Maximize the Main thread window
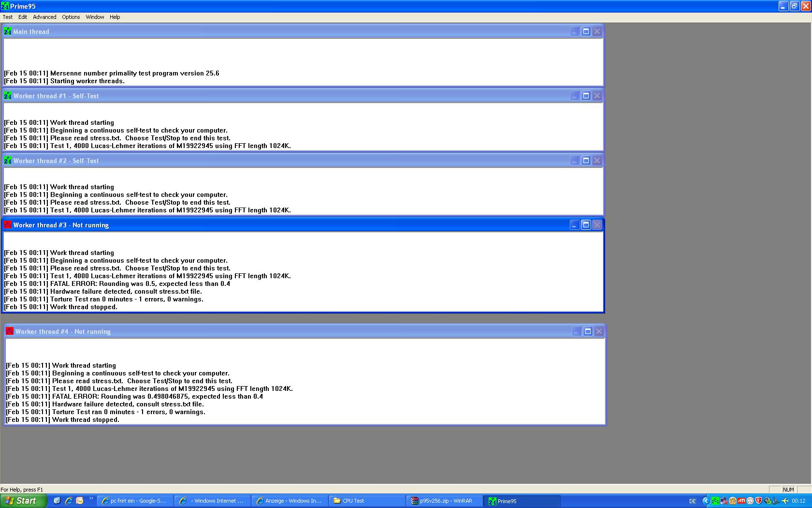This screenshot has height=508, width=812. (586, 31)
